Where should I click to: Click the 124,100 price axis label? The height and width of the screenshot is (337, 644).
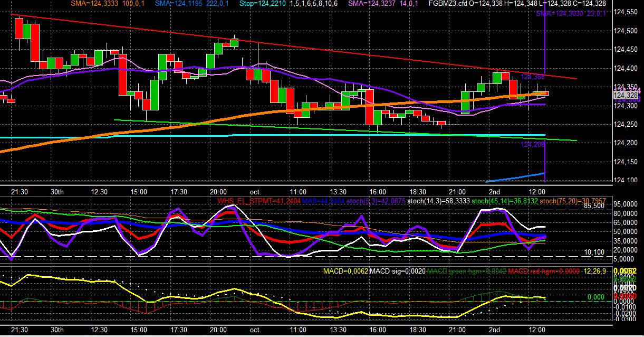click(627, 180)
